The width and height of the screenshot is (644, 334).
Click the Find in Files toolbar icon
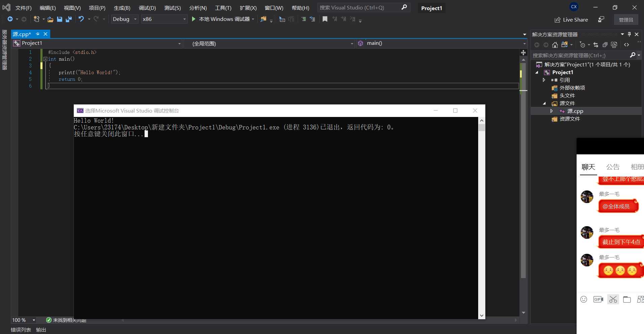click(x=263, y=19)
